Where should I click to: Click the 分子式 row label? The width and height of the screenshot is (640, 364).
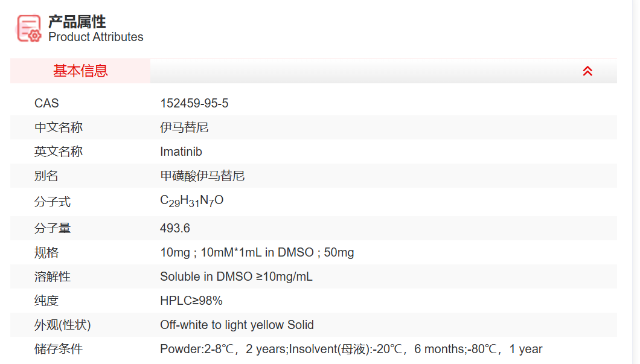coord(53,202)
